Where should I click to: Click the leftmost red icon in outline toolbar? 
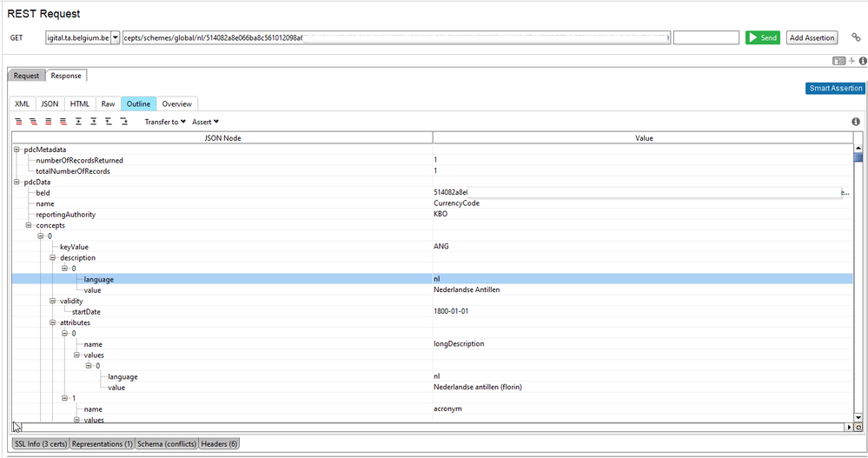tap(18, 122)
